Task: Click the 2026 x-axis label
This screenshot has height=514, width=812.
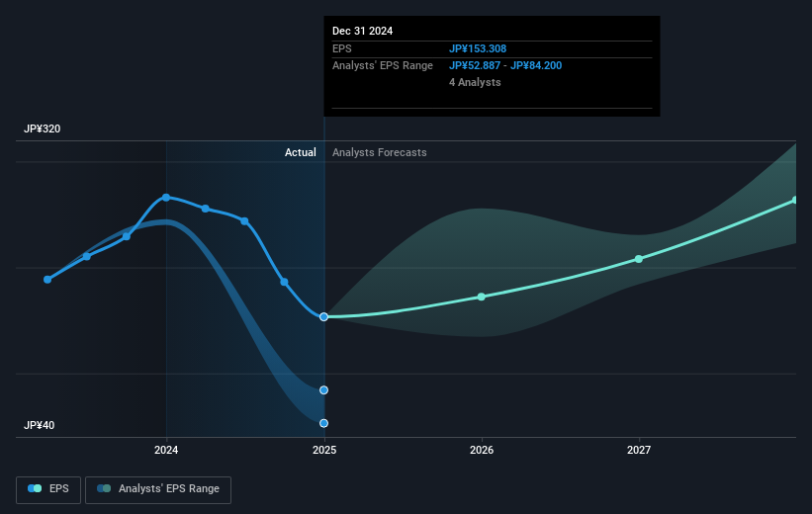Action: 482,450
